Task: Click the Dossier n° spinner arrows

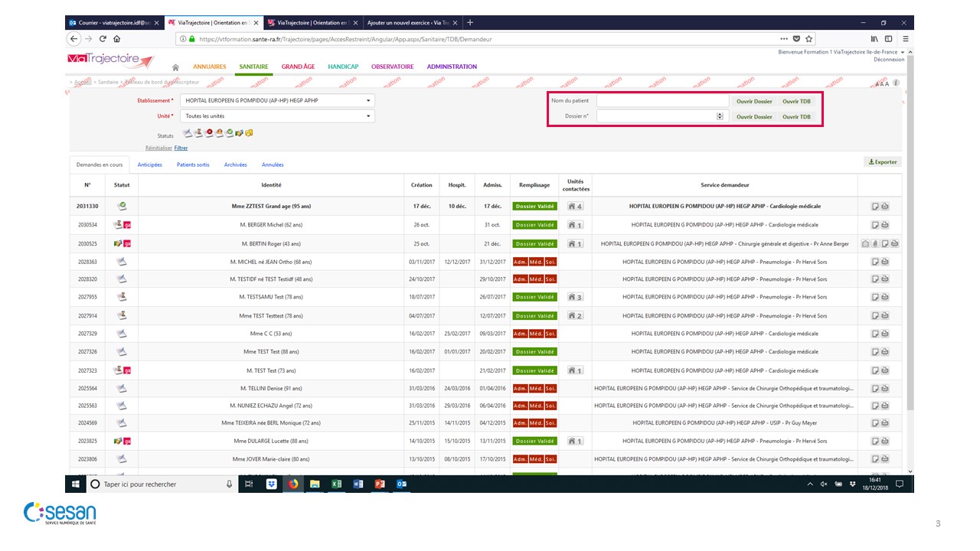Action: coord(720,116)
